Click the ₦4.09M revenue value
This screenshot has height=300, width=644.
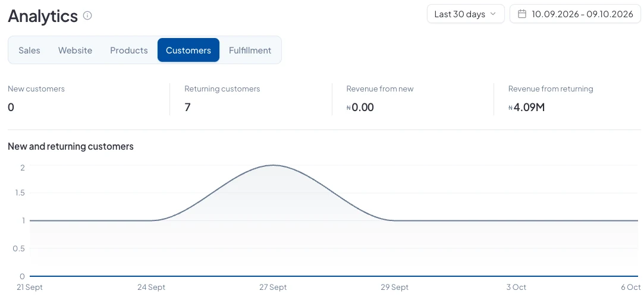point(526,107)
